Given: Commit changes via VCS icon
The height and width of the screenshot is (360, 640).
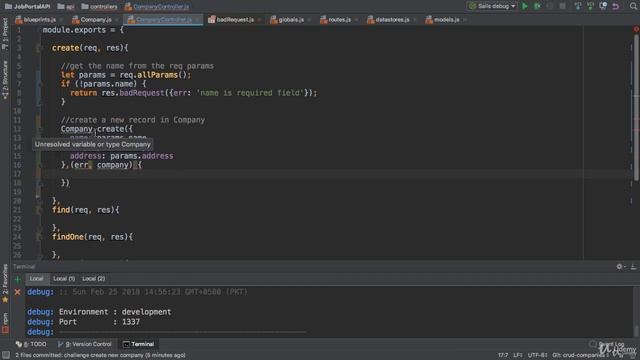Looking at the screenshot, I should [x=590, y=6].
